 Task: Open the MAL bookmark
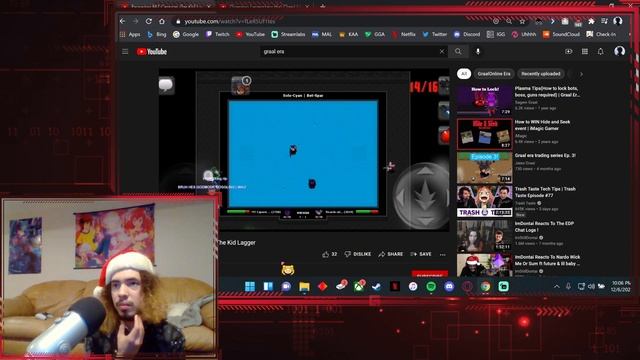click(322, 35)
